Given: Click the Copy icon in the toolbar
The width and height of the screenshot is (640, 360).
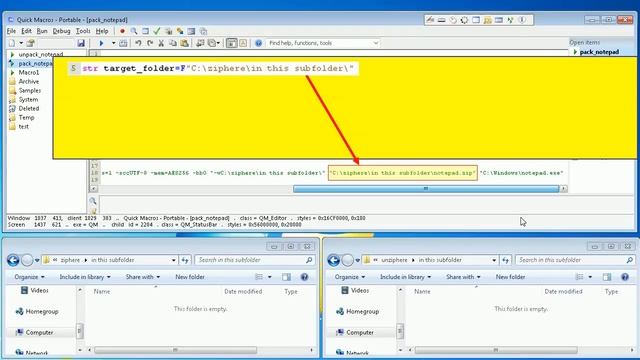Looking at the screenshot, I should coord(173,43).
